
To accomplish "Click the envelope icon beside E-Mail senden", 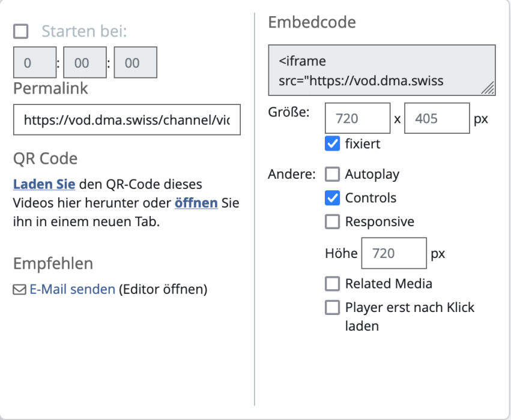I will [x=20, y=290].
